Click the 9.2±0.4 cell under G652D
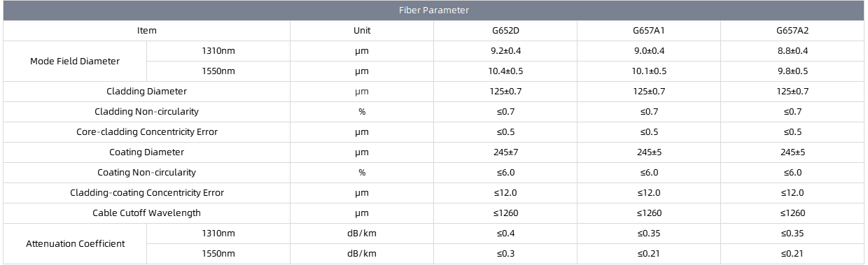 coord(505,51)
